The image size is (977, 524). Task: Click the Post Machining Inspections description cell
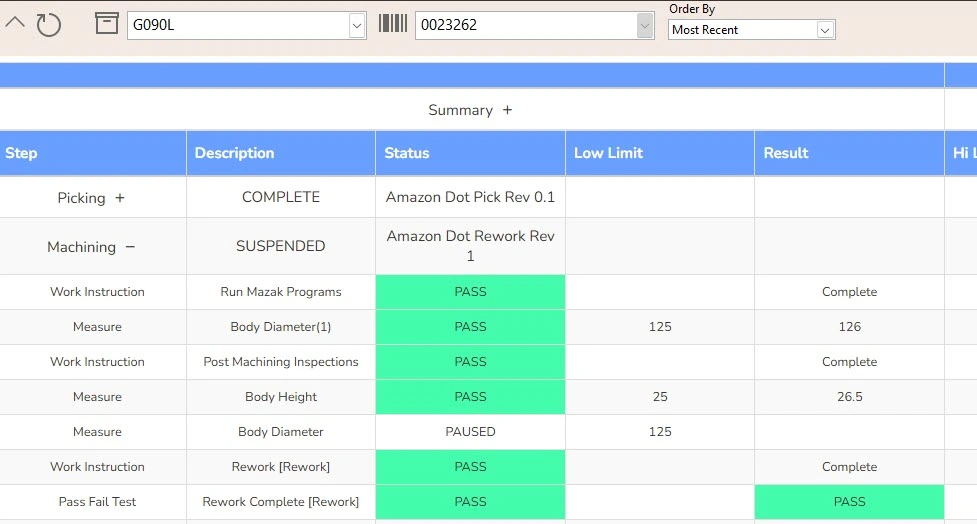(x=281, y=362)
